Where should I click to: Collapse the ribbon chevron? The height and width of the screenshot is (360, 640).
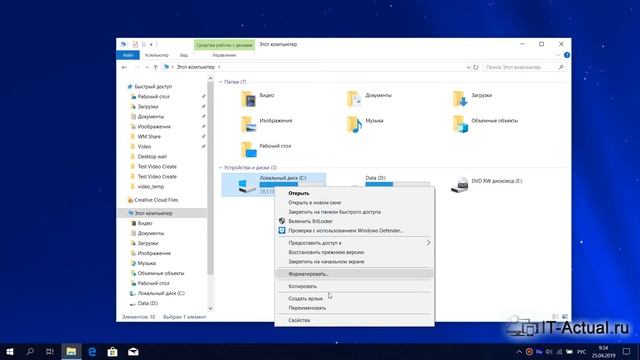point(558,55)
